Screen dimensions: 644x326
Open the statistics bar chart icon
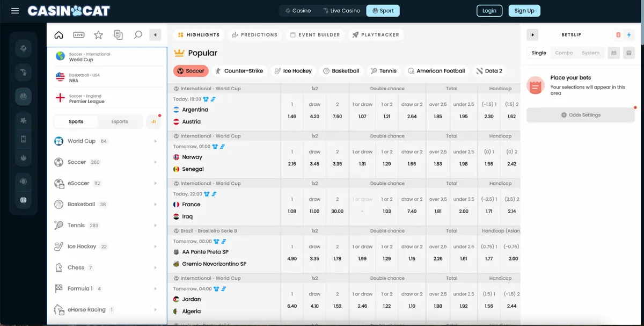(x=153, y=121)
